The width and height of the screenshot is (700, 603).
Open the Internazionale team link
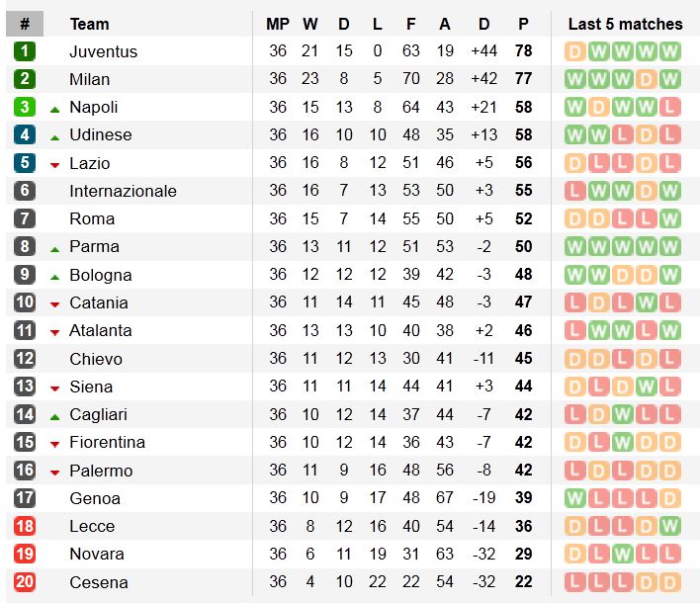tap(123, 191)
